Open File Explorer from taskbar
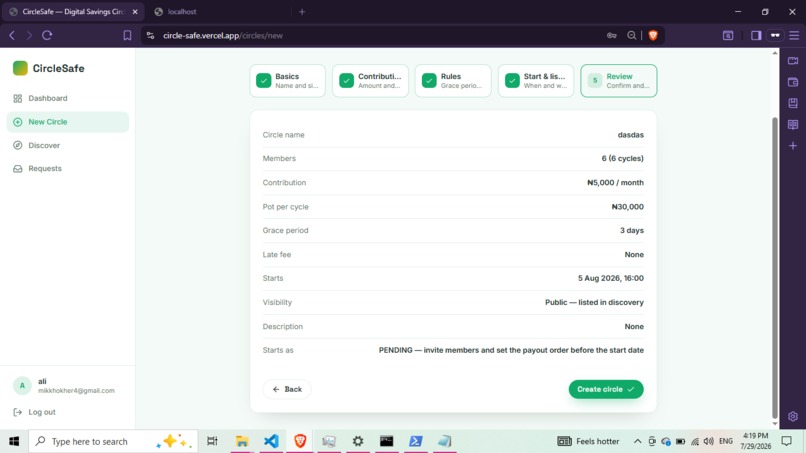 coord(242,441)
